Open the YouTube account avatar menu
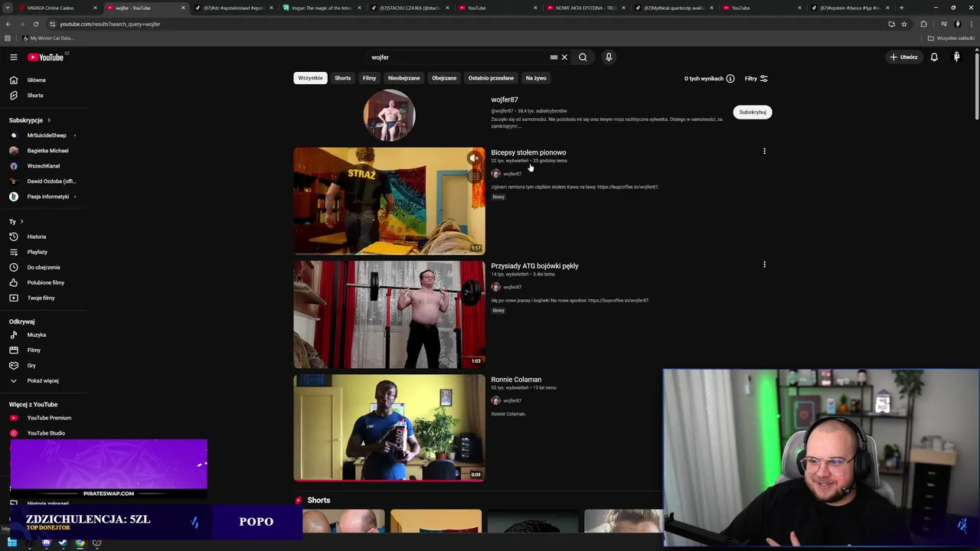 coord(956,57)
